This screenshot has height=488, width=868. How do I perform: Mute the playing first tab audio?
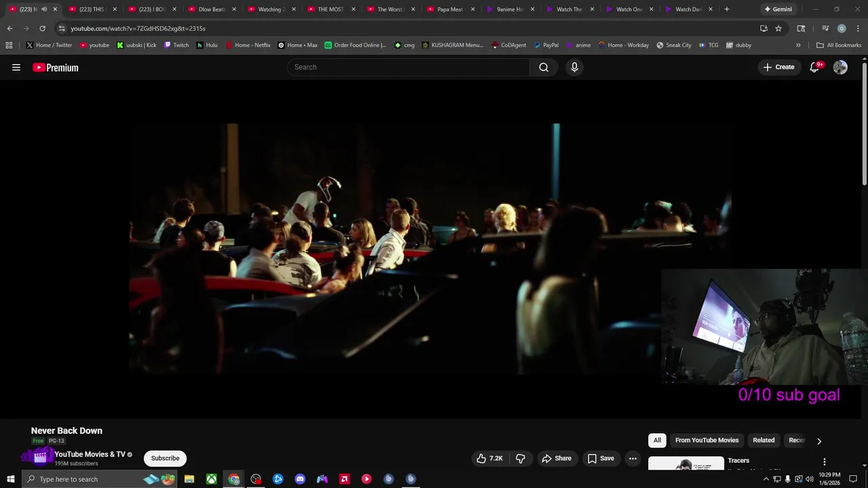pyautogui.click(x=44, y=9)
